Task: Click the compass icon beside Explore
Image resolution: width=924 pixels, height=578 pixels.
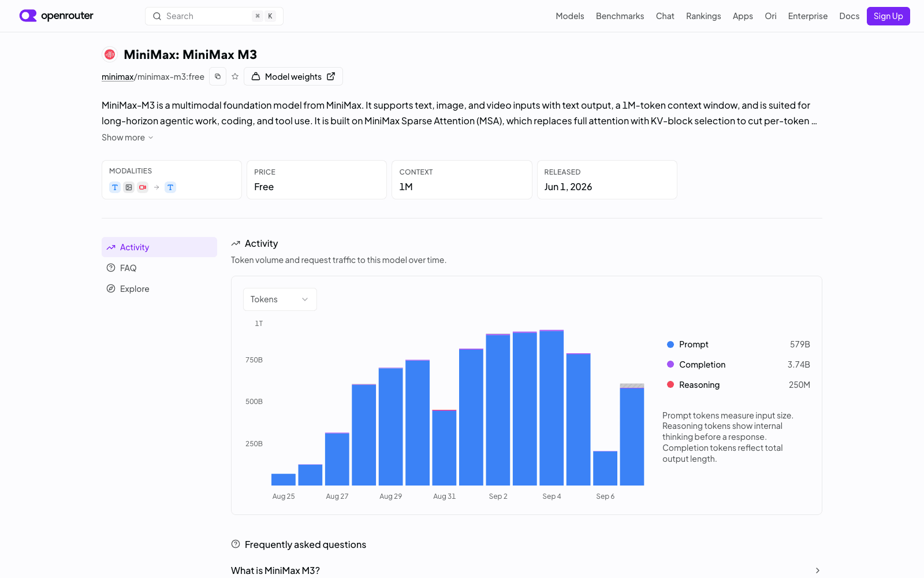Action: tap(111, 288)
